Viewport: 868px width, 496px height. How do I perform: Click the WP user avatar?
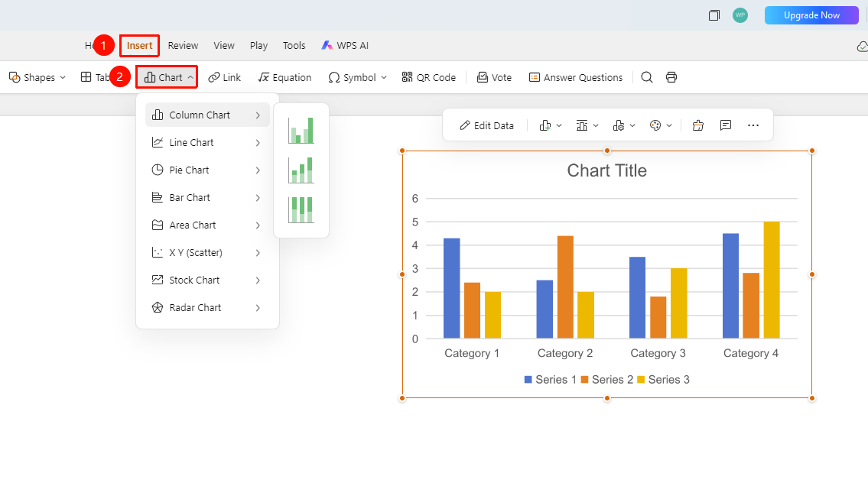point(740,15)
